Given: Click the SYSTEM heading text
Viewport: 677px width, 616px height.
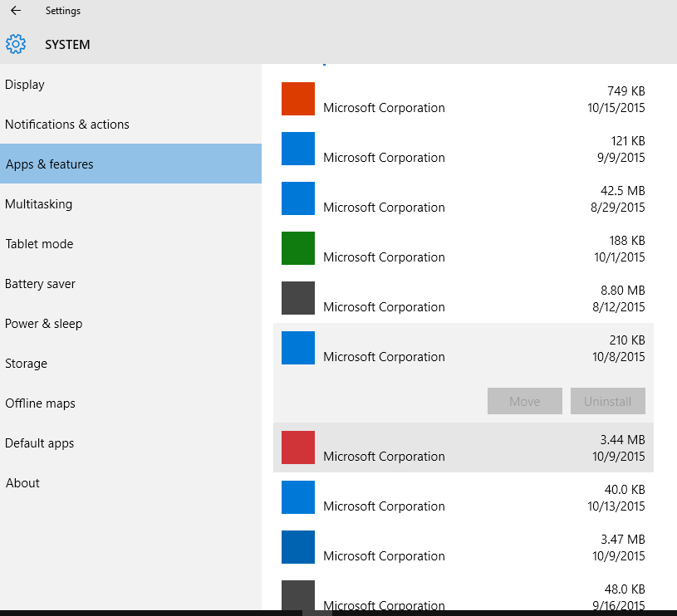Looking at the screenshot, I should 68,45.
